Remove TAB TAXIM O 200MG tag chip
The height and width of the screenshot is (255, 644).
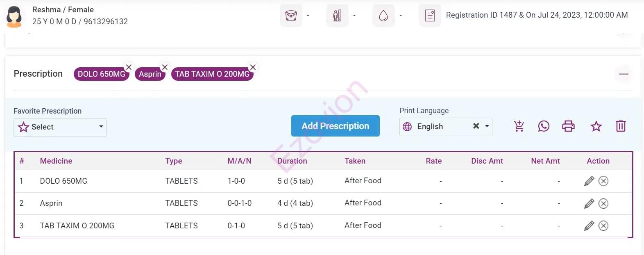[x=253, y=67]
